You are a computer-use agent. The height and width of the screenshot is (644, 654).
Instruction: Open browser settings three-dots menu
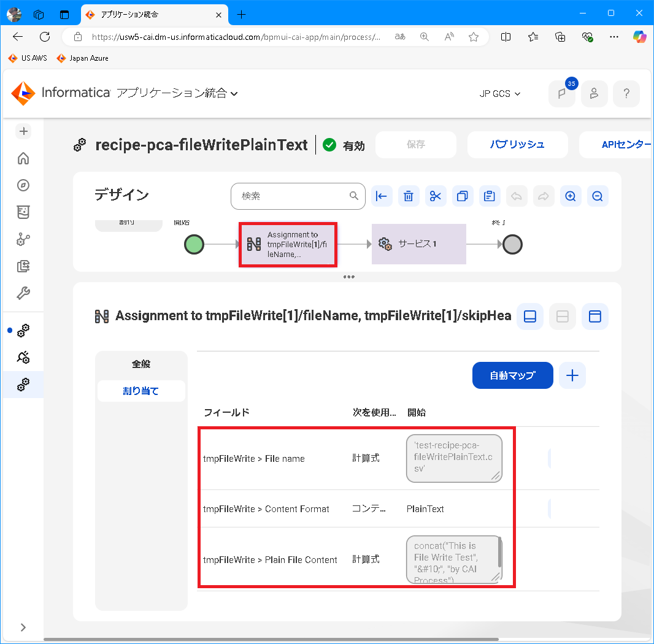click(614, 37)
